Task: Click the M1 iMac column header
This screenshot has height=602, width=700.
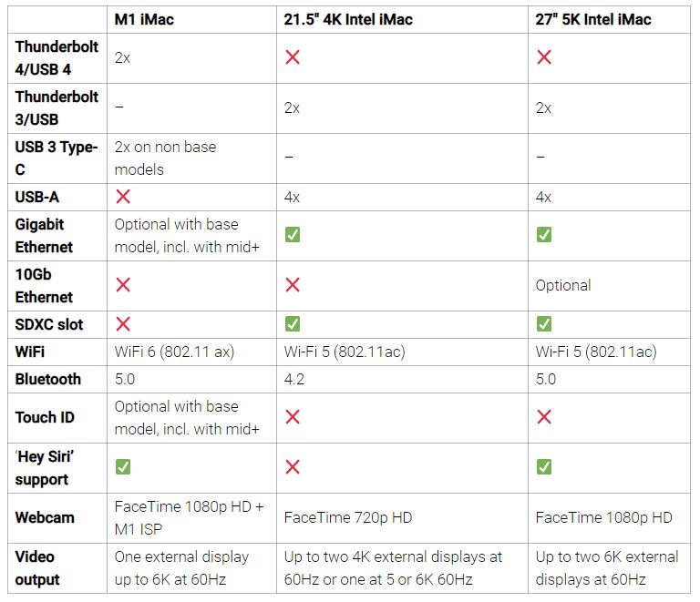Action: pos(144,20)
